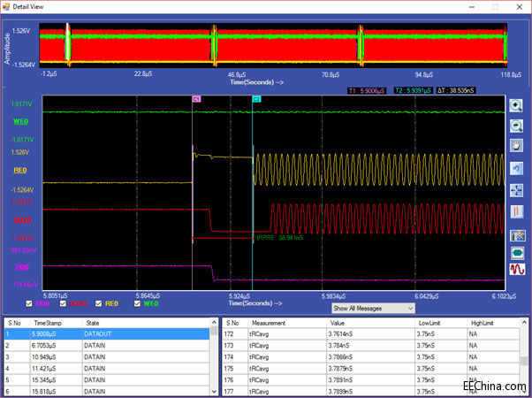Click the image snapshot icon
The width and height of the screenshot is (532, 398).
coord(517,234)
